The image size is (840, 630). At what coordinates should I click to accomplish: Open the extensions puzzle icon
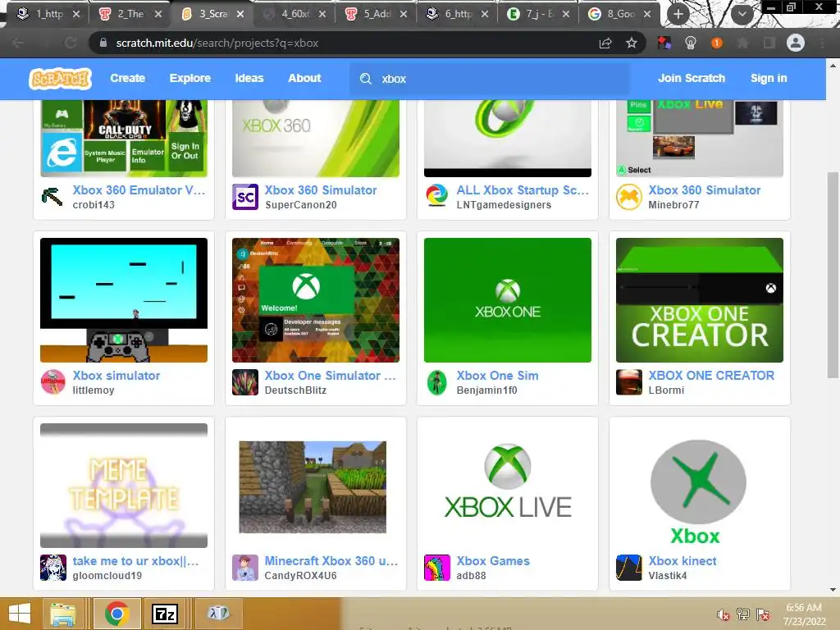[x=743, y=43]
